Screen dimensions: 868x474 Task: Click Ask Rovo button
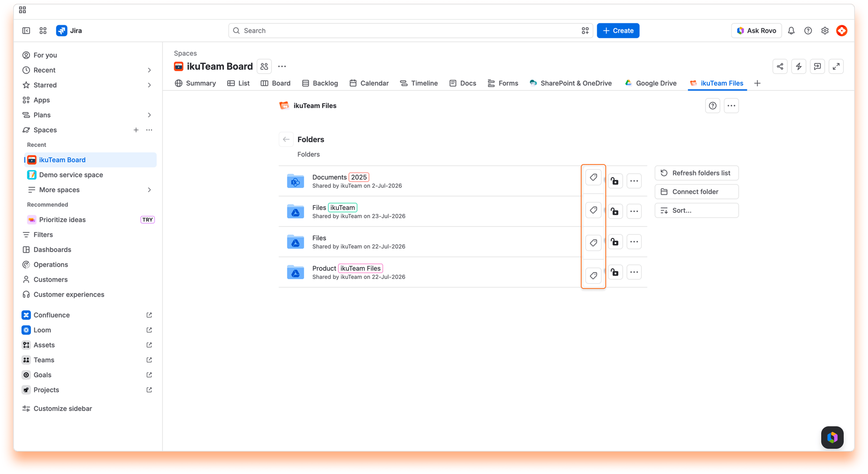tap(756, 31)
